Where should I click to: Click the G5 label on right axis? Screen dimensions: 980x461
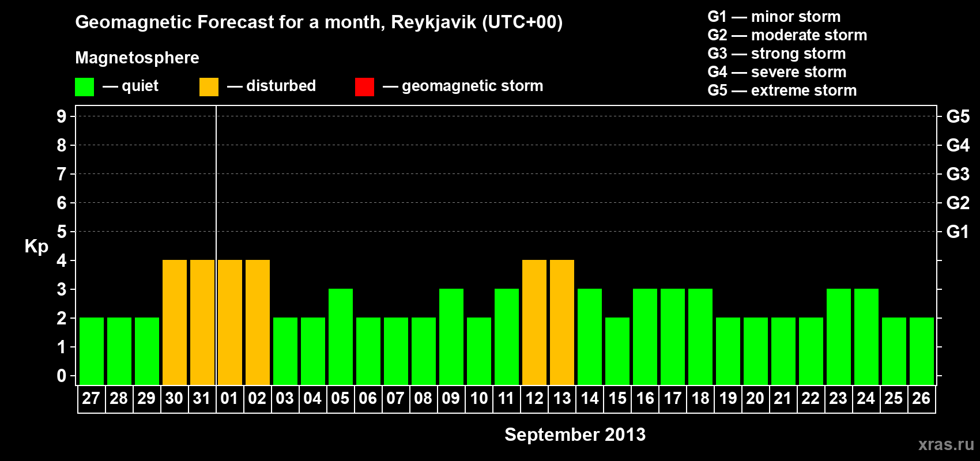pos(958,116)
